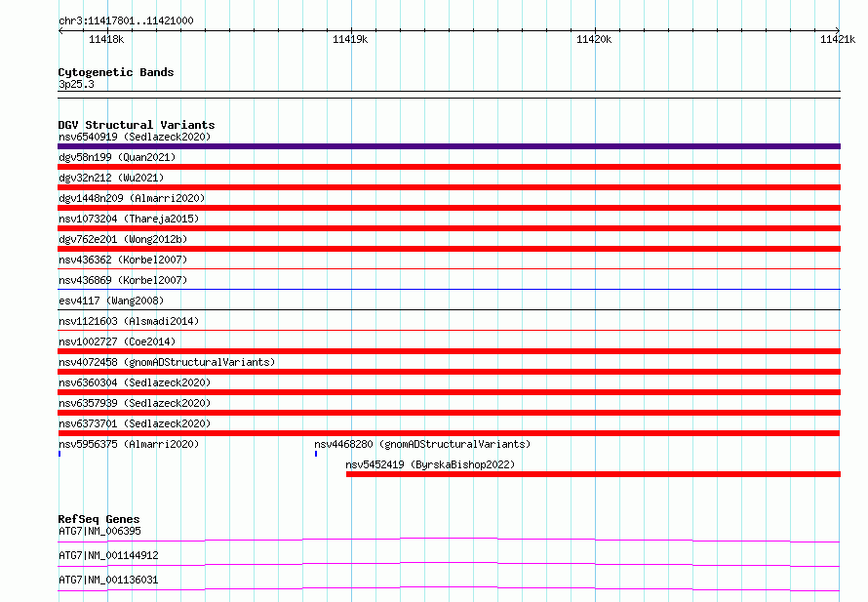Image resolution: width=868 pixels, height=602 pixels.
Task: Open the dgv58n199 (Quan2021) variant label
Action: click(117, 157)
